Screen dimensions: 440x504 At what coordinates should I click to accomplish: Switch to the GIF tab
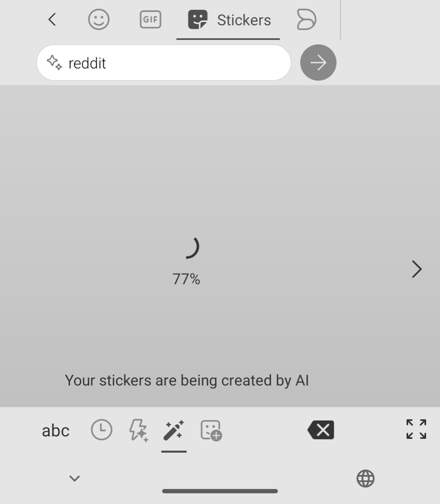(x=151, y=20)
